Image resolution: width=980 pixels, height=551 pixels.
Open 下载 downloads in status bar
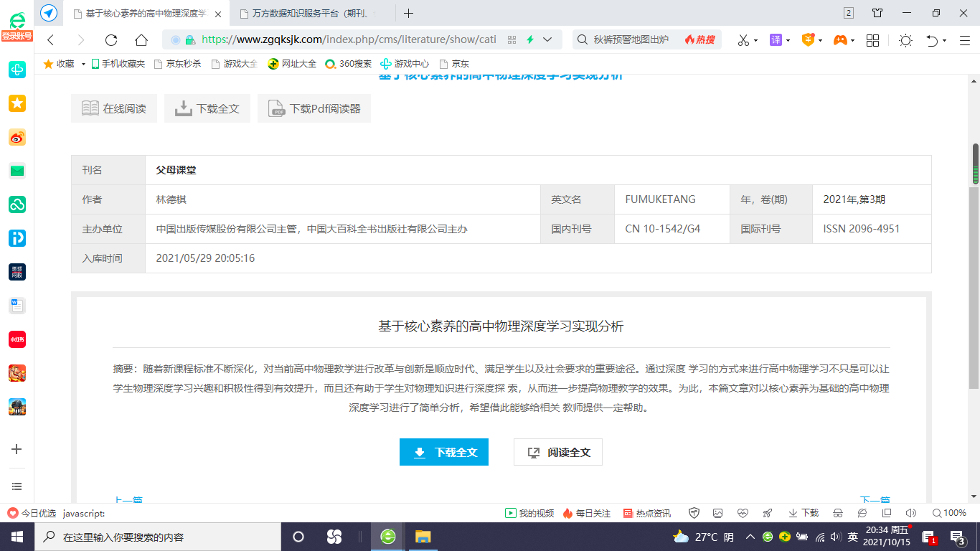coord(804,513)
